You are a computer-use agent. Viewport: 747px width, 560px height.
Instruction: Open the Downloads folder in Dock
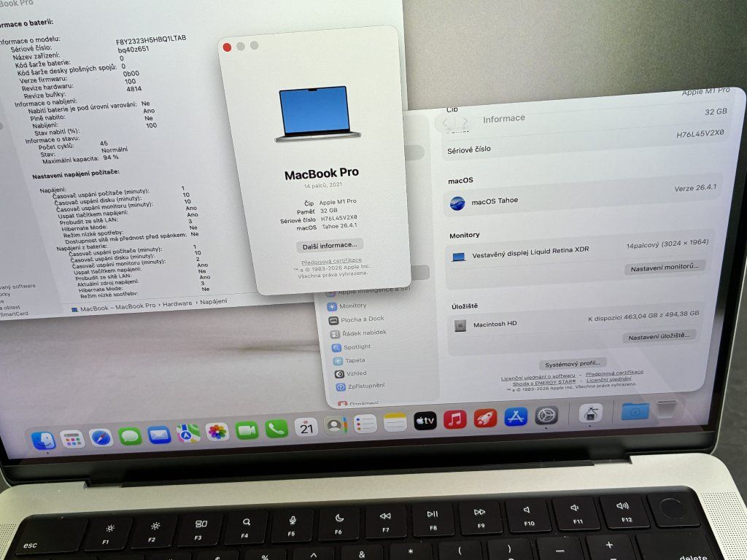click(635, 411)
